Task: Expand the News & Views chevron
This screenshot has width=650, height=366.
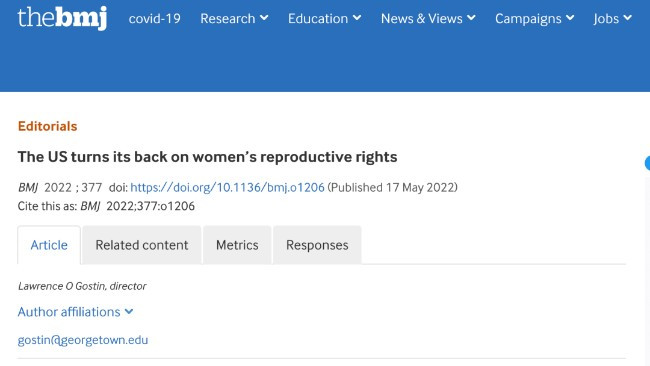Action: (x=471, y=18)
